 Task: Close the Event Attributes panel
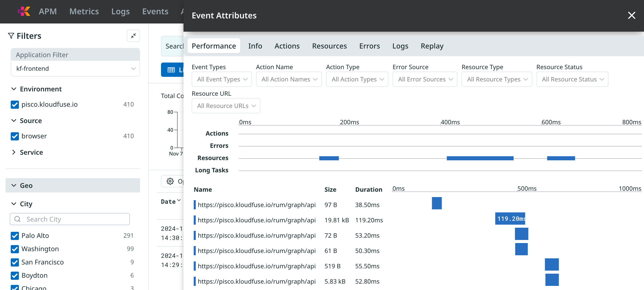(631, 15)
